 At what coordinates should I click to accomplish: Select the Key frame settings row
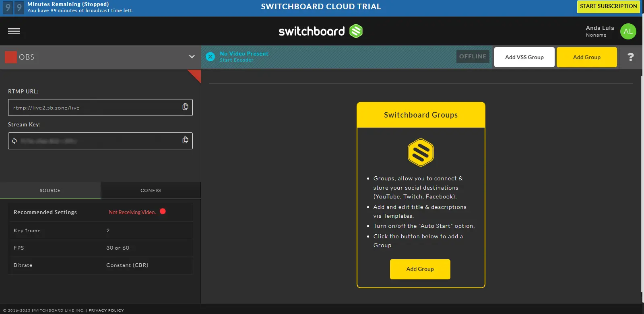[x=101, y=231]
